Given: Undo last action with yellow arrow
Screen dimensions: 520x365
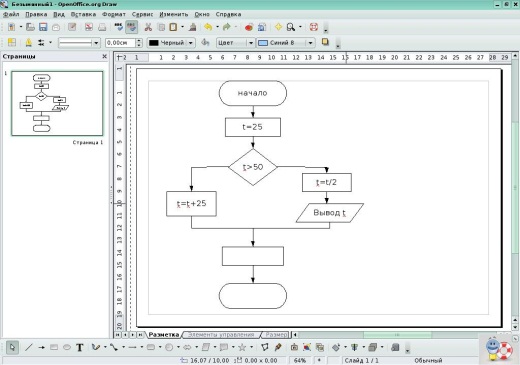Looking at the screenshot, I should click(x=208, y=27).
